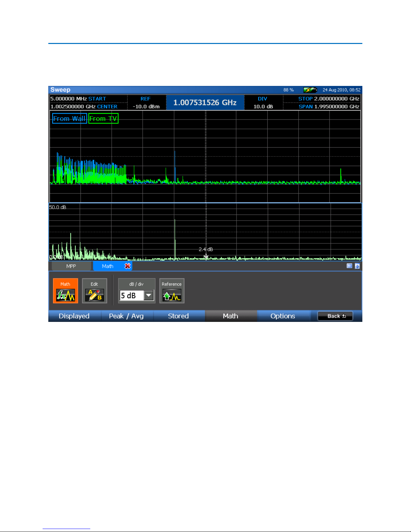Select the Math bottom menu item
This screenshot has width=411, height=532.
pyautogui.click(x=231, y=316)
